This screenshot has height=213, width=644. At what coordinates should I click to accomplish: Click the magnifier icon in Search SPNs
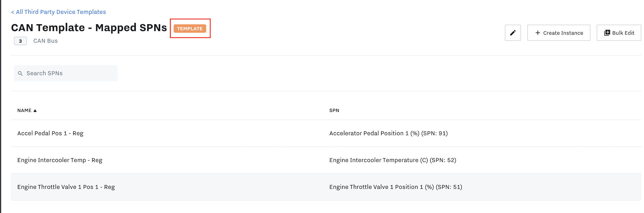tap(20, 73)
